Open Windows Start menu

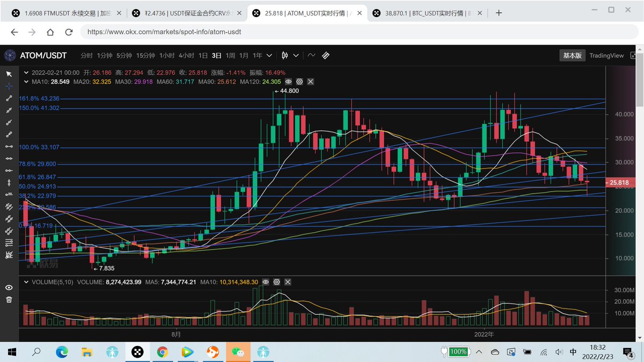click(11, 352)
